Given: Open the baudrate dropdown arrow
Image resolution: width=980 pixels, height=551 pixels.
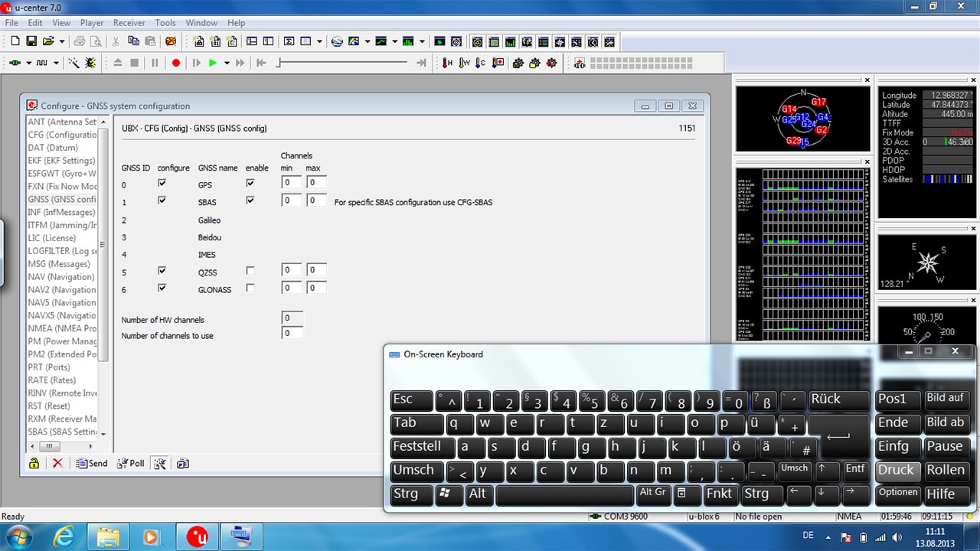Looking at the screenshot, I should tap(58, 63).
